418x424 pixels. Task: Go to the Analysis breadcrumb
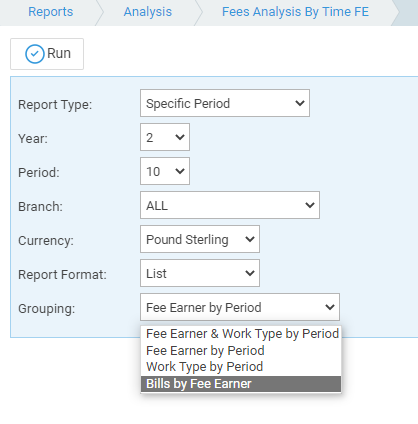148,12
